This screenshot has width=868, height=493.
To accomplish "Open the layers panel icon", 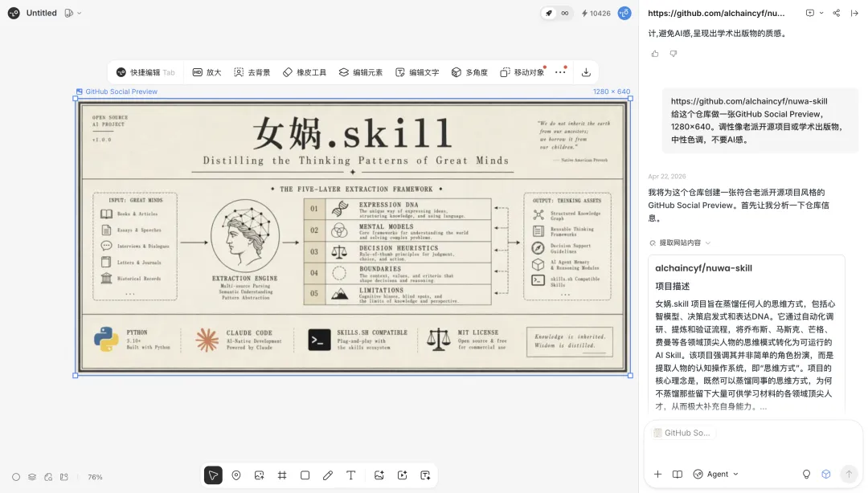I will point(32,477).
